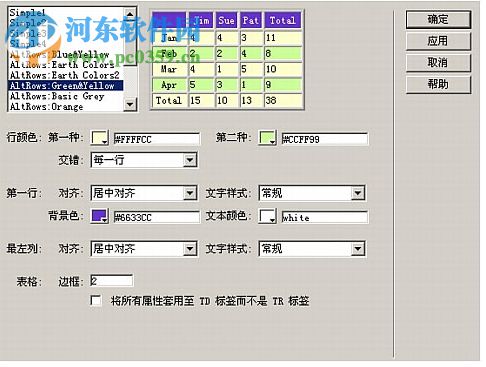The image size is (486, 367).
Task: Select Simple1 preset in list
Action: click(x=66, y=13)
